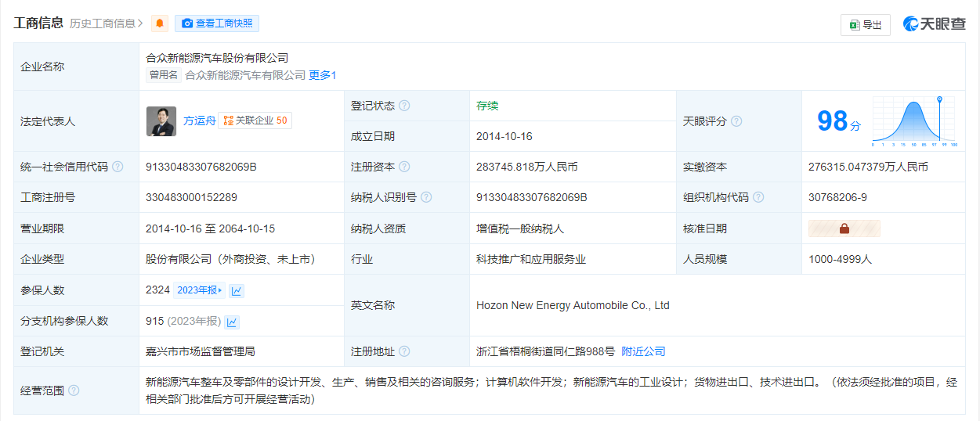980x421 pixels.
Task: Open 方运舟 profile link
Action: point(199,121)
